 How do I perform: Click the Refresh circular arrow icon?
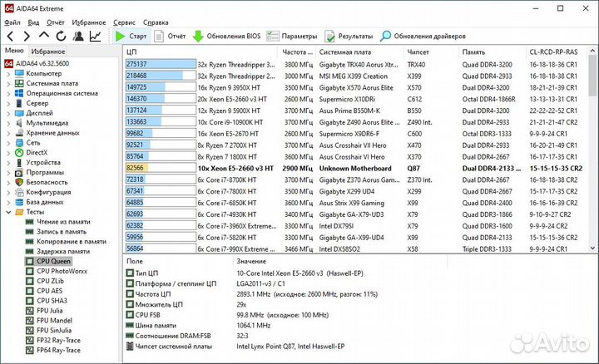pyautogui.click(x=61, y=37)
